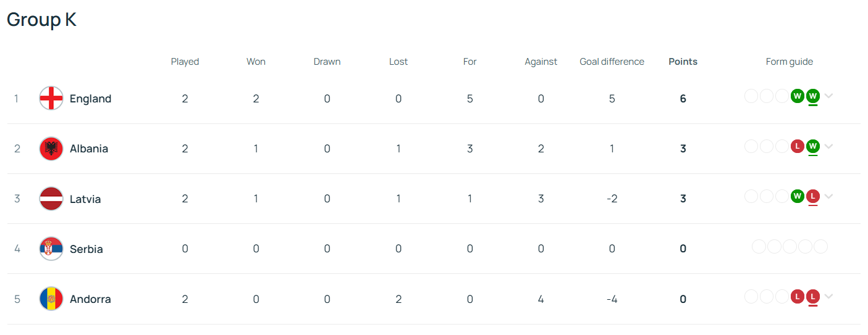868x335 pixels.
Task: Expand England's form guide chevron
Action: pos(829,96)
